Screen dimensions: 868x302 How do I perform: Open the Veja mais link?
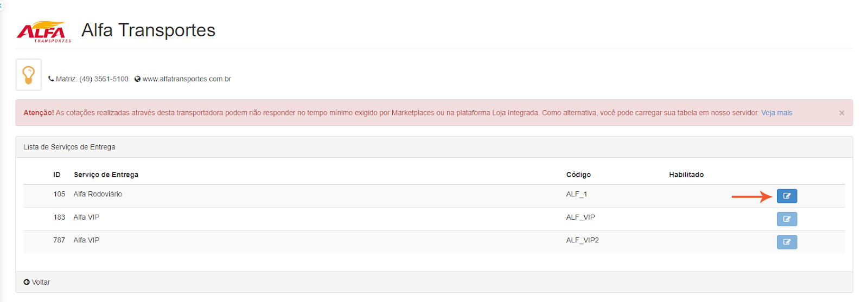[x=776, y=113]
